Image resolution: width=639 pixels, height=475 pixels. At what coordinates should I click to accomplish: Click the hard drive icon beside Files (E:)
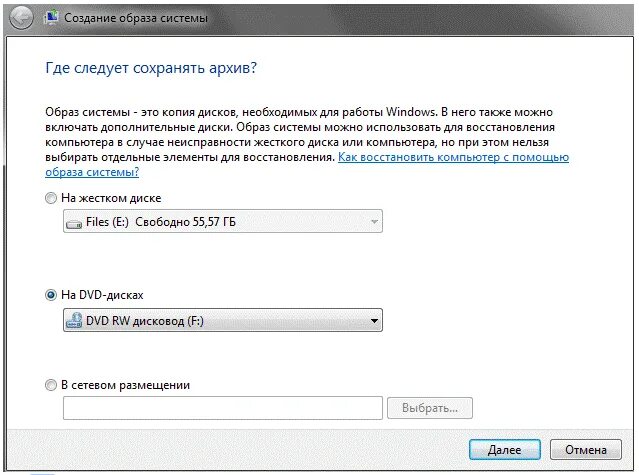pyautogui.click(x=74, y=223)
